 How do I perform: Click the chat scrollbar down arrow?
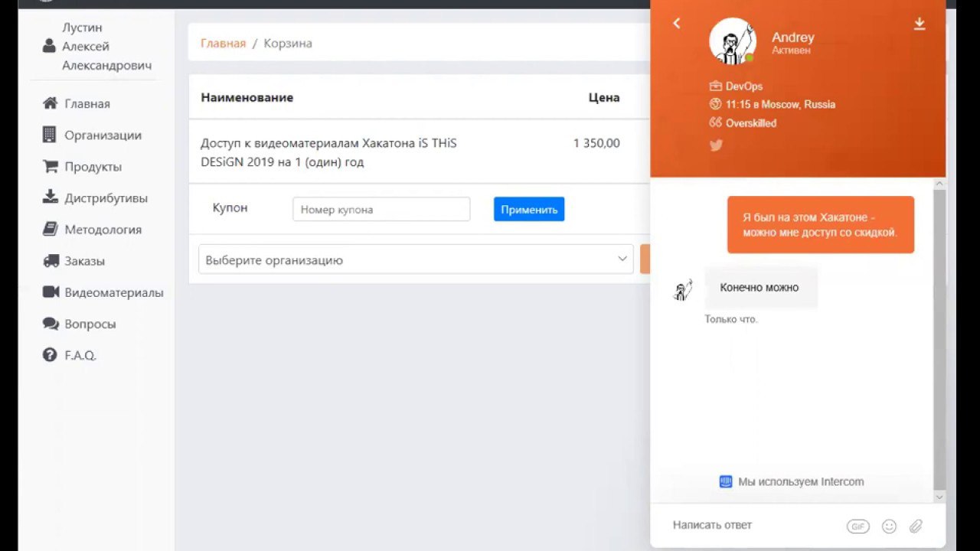pos(940,497)
